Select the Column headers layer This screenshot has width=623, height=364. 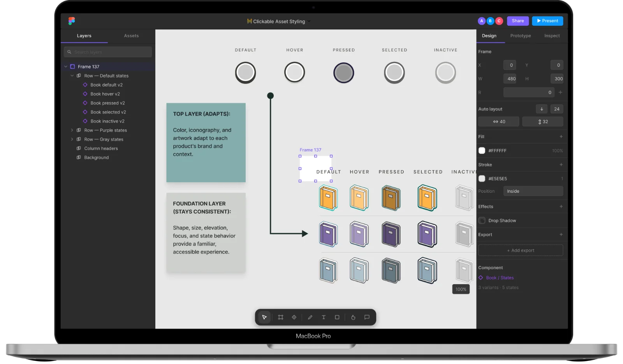101,148
